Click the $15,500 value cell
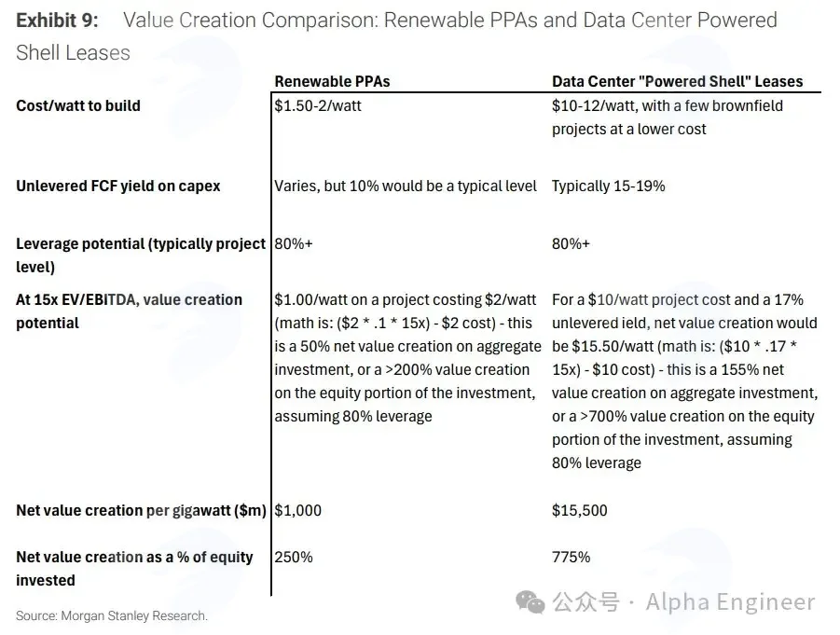This screenshot has width=840, height=635. point(580,510)
